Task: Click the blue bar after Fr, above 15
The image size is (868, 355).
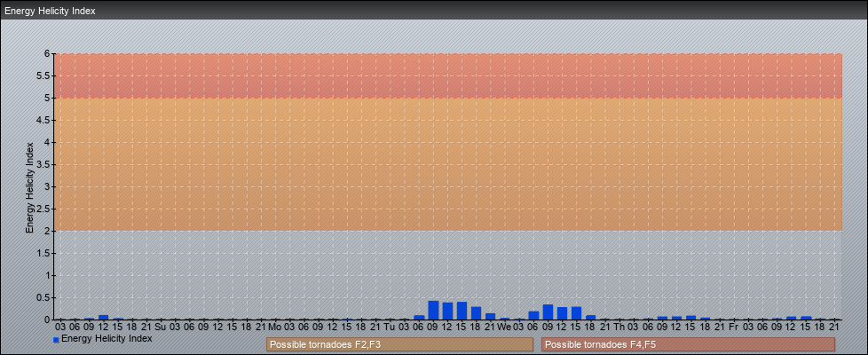Action: pos(806,318)
